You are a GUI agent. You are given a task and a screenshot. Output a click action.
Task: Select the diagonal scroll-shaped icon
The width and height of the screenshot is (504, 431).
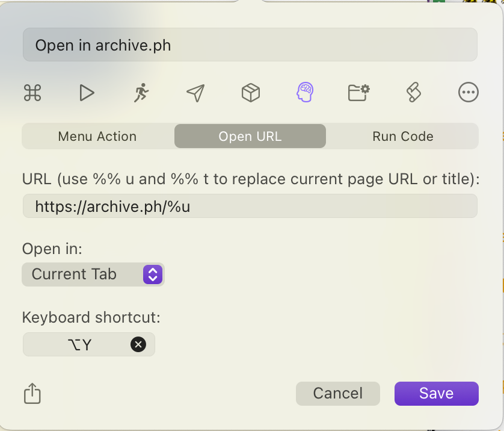(x=414, y=92)
